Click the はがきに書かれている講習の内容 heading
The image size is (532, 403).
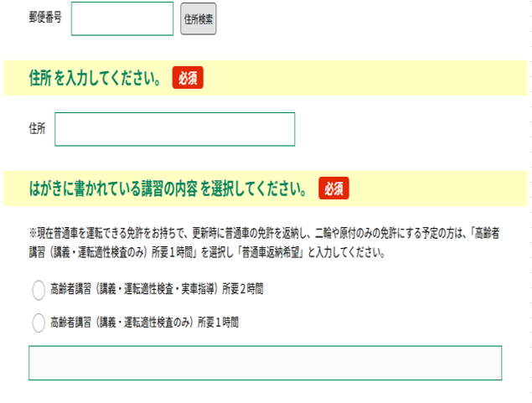pos(168,189)
